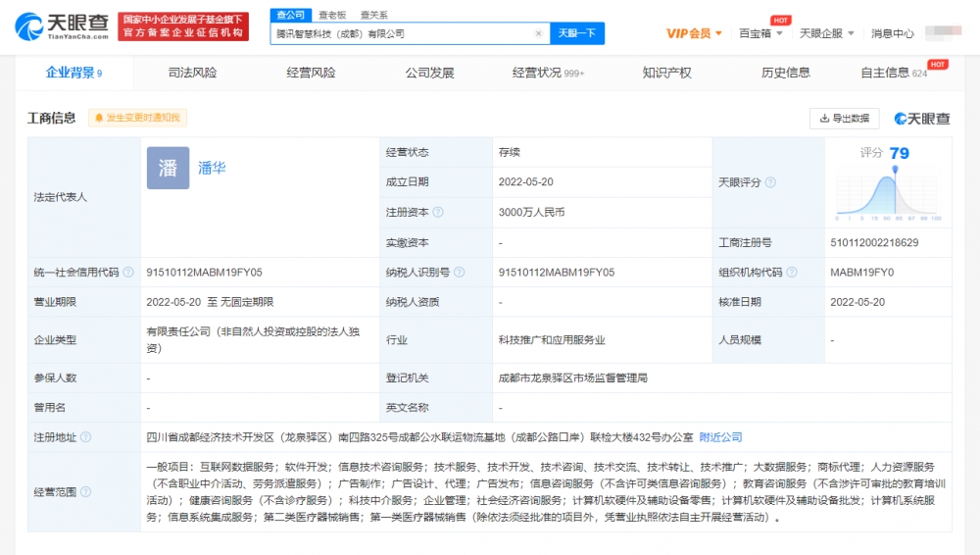Click the TianYanCha logo at top left
This screenshot has width=980, height=555.
coord(62,26)
